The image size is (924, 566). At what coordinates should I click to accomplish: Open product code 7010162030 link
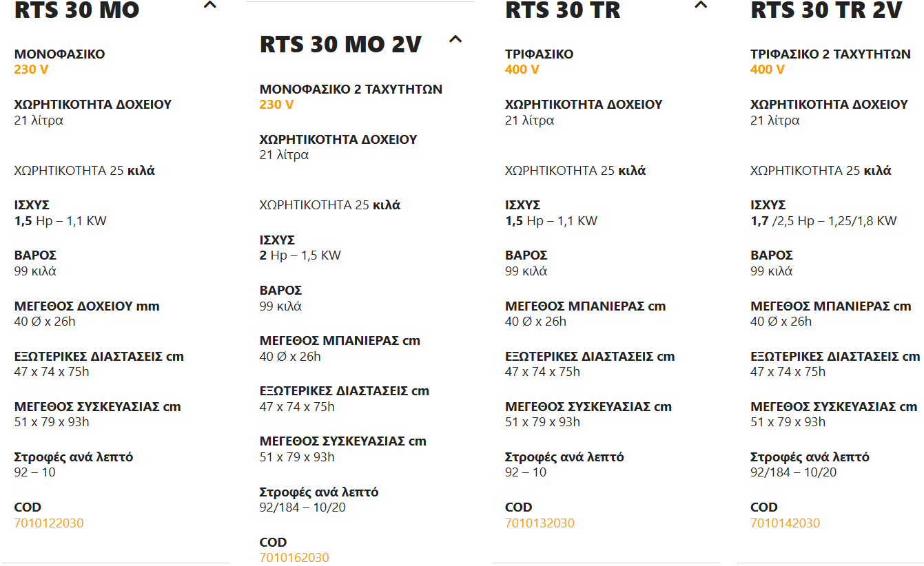tap(294, 558)
